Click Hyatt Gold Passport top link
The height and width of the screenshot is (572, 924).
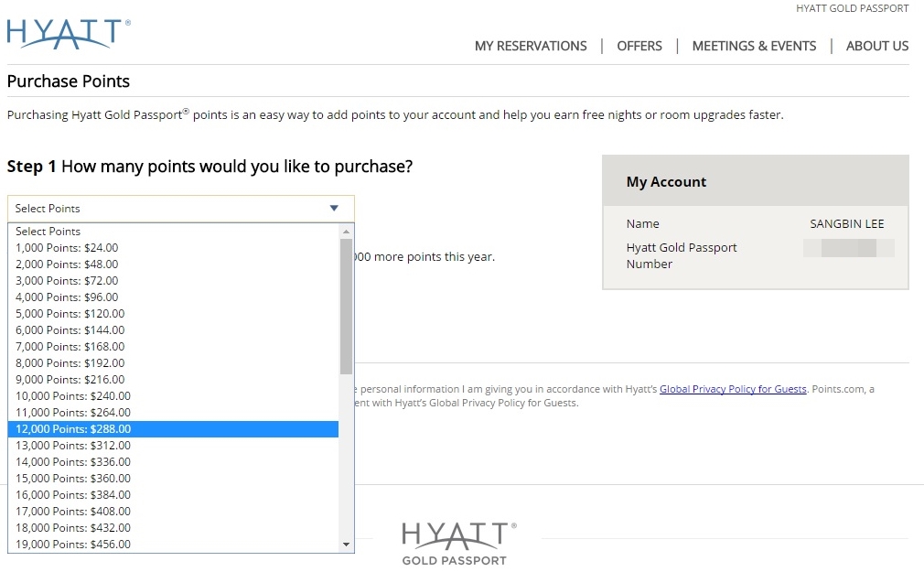coord(852,8)
